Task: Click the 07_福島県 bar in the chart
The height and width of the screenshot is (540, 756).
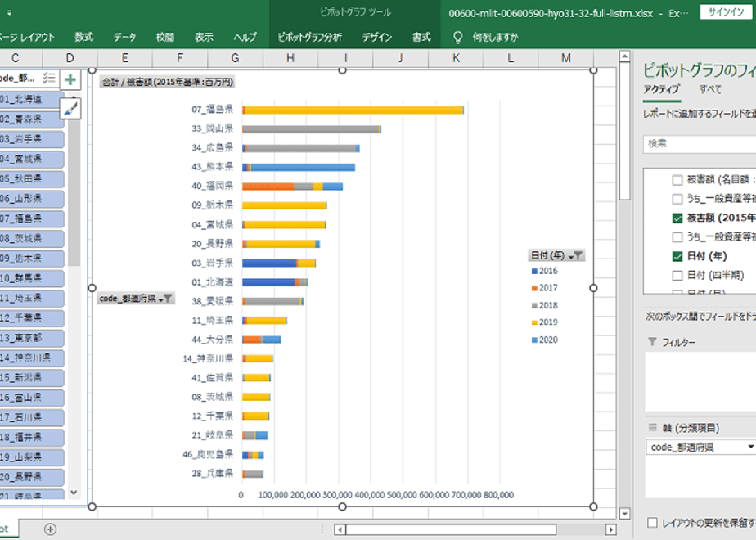Action: [x=353, y=110]
